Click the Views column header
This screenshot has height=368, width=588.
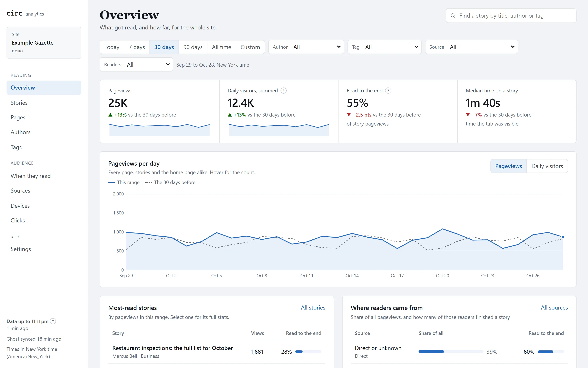point(257,333)
